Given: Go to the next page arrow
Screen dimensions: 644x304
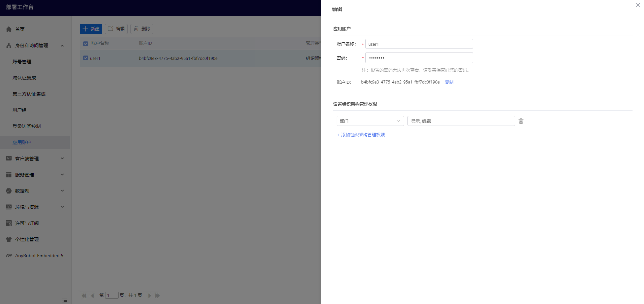Looking at the screenshot, I should [x=149, y=296].
